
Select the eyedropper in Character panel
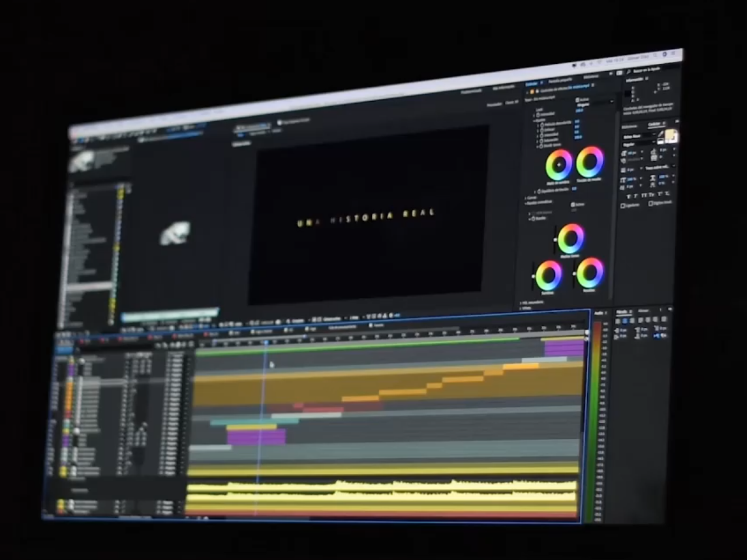coord(661,134)
